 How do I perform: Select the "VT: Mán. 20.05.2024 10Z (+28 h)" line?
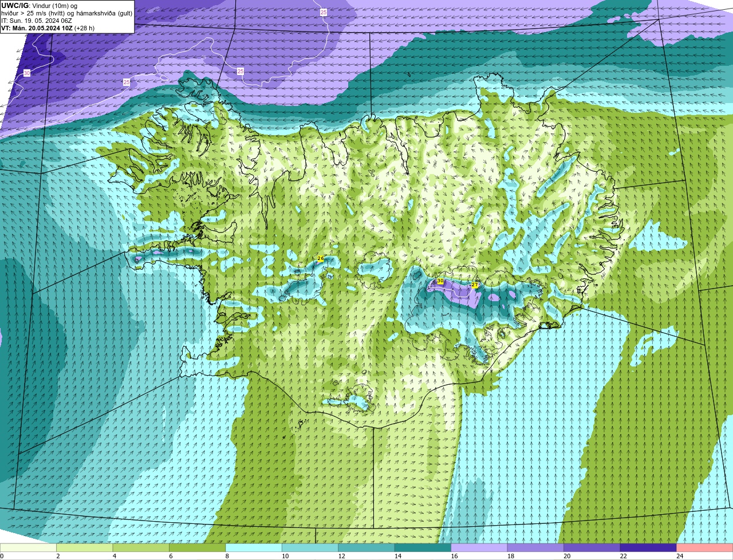click(48, 27)
